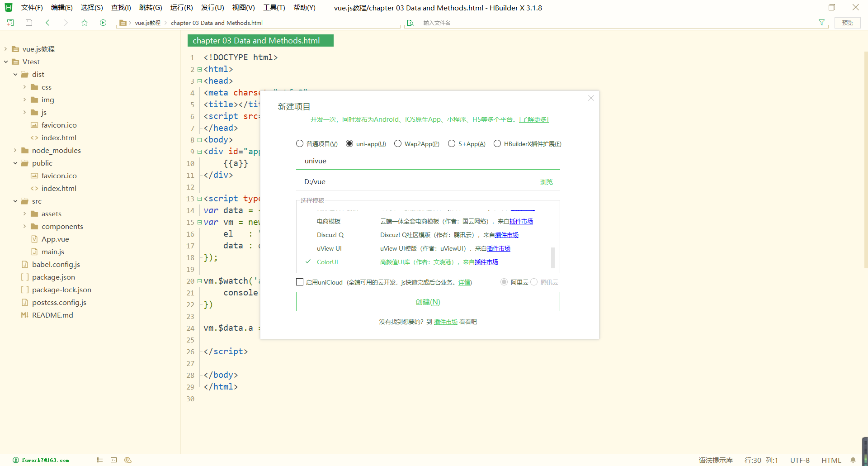Open the terminal icon in status bar
This screenshot has width=868, height=466.
114,460
